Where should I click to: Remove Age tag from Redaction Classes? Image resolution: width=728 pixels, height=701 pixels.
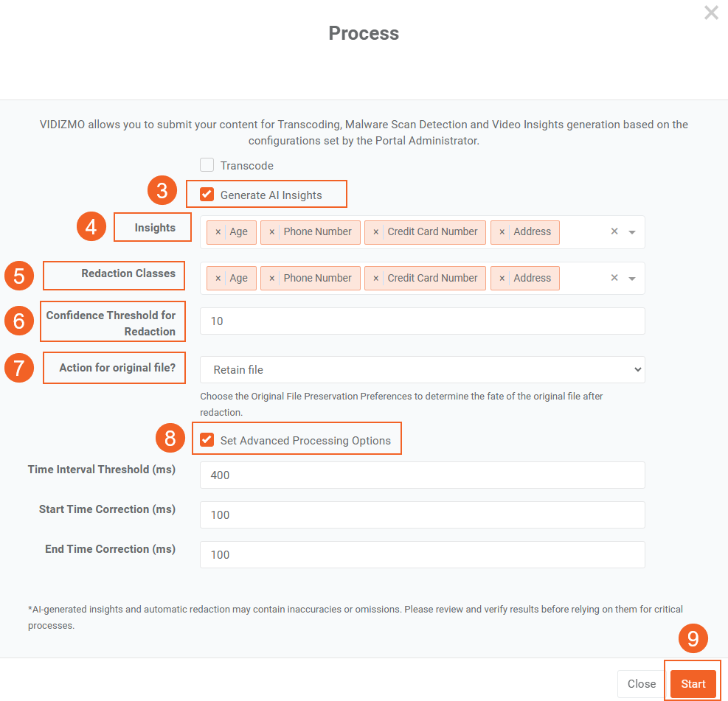click(x=218, y=279)
